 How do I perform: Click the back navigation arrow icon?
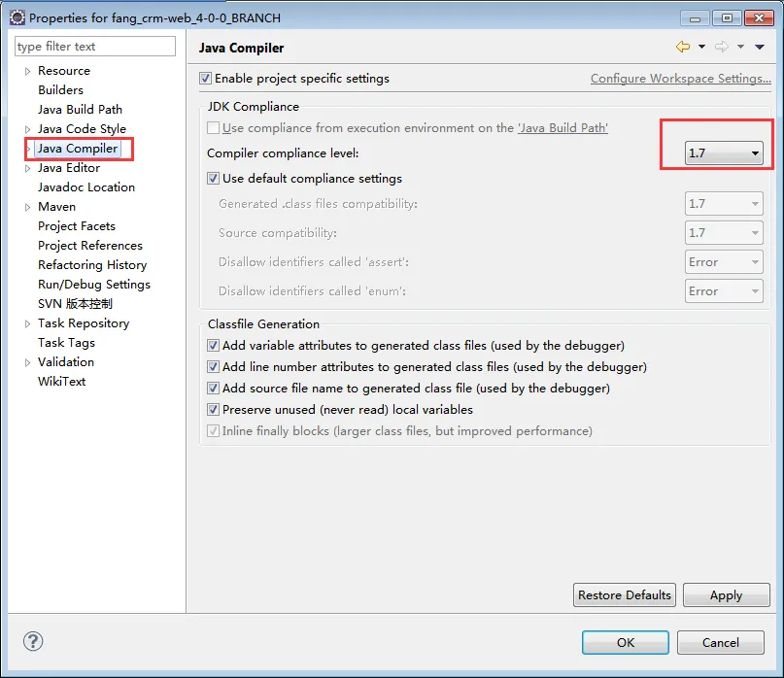(x=682, y=47)
